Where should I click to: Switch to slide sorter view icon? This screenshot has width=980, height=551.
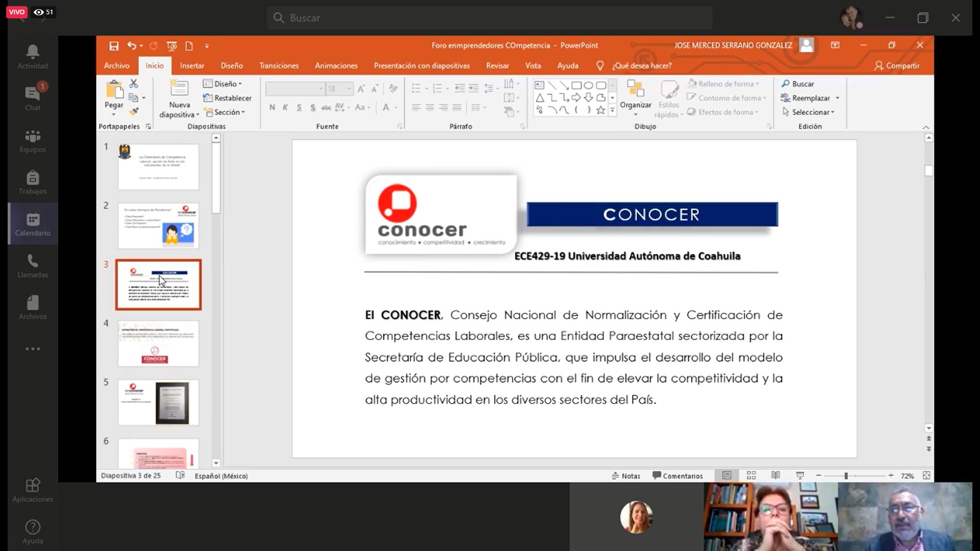(751, 475)
